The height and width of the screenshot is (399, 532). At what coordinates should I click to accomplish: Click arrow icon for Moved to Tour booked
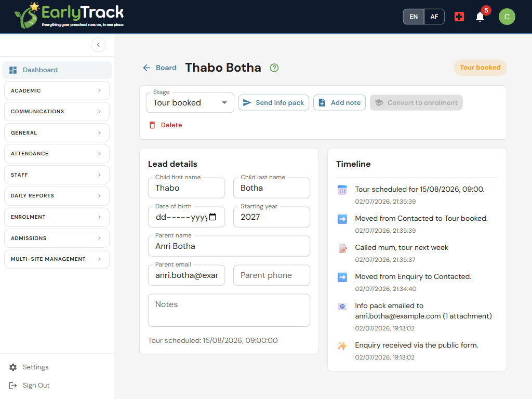click(342, 219)
